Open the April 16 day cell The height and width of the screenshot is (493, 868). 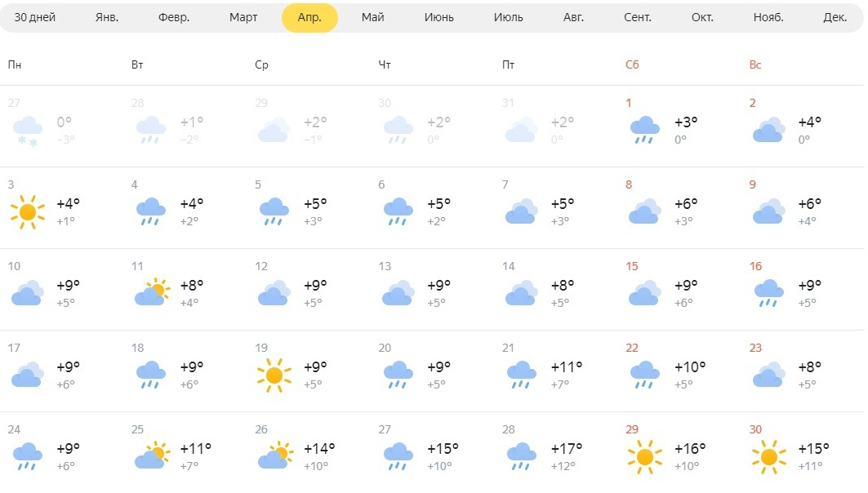point(803,290)
